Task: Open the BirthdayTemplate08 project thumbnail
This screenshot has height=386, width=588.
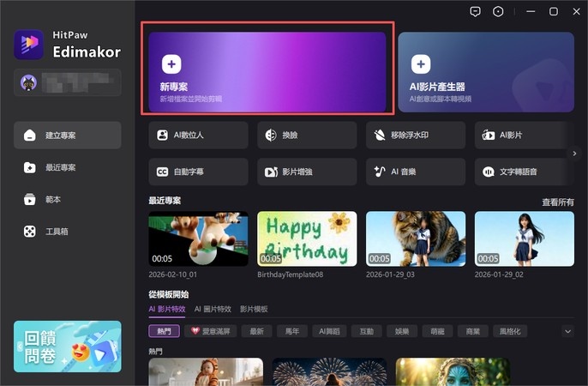Action: [x=307, y=239]
